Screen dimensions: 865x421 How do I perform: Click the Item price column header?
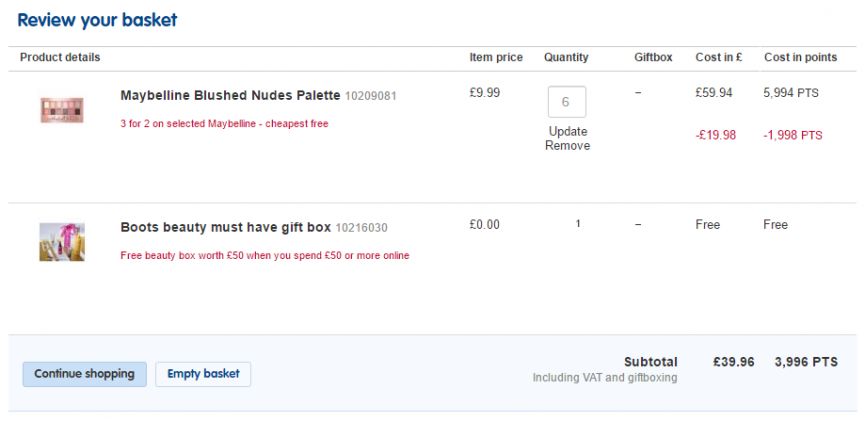[496, 57]
